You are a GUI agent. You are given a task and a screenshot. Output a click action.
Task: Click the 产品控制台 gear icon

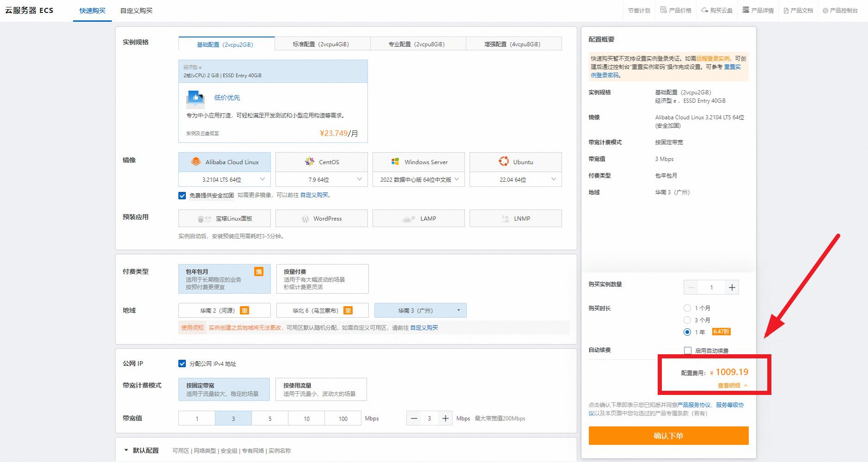click(825, 11)
